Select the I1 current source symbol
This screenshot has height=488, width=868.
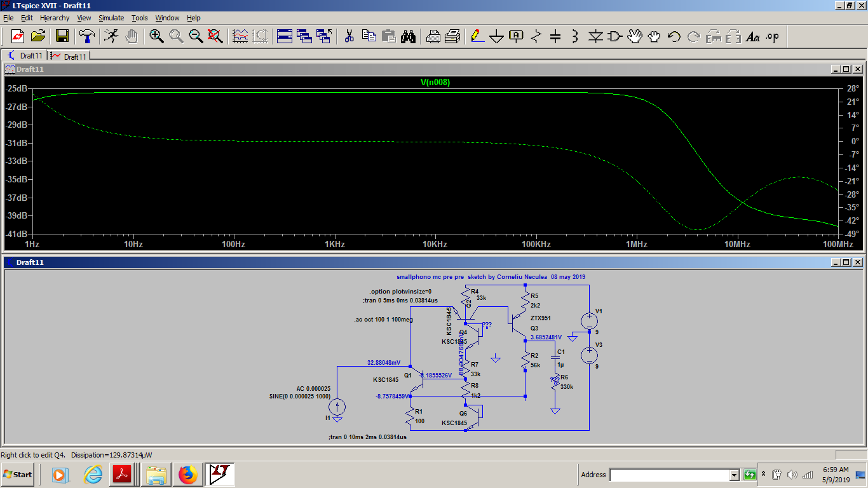pos(337,407)
